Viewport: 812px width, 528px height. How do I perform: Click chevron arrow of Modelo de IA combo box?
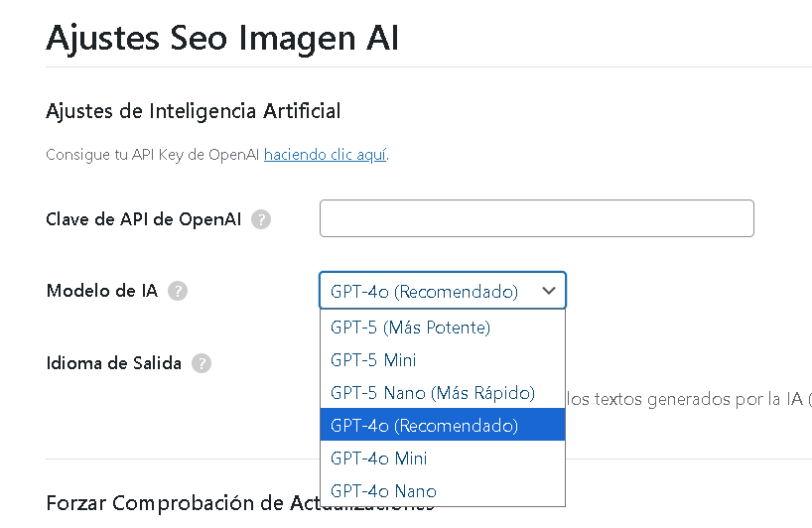pyautogui.click(x=549, y=292)
